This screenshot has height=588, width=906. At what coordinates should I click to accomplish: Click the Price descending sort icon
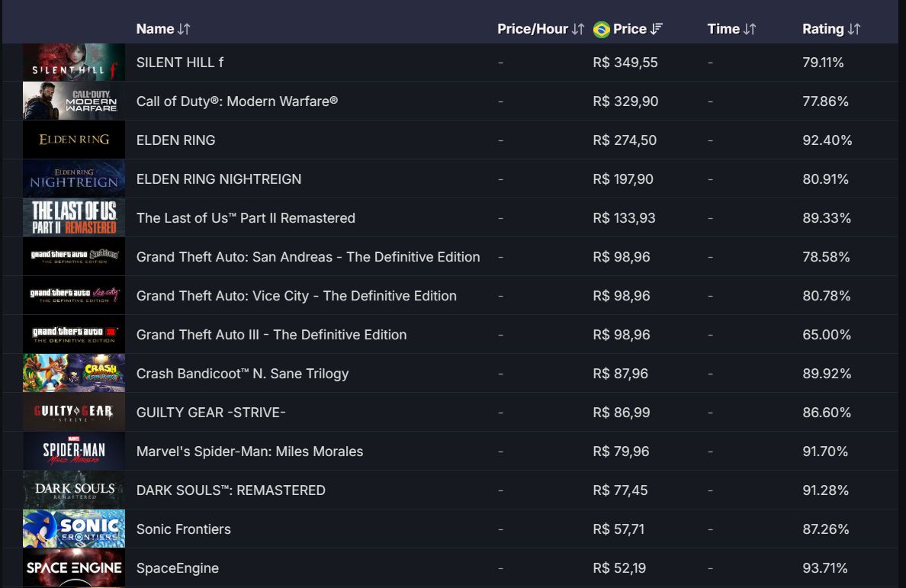coord(657,29)
